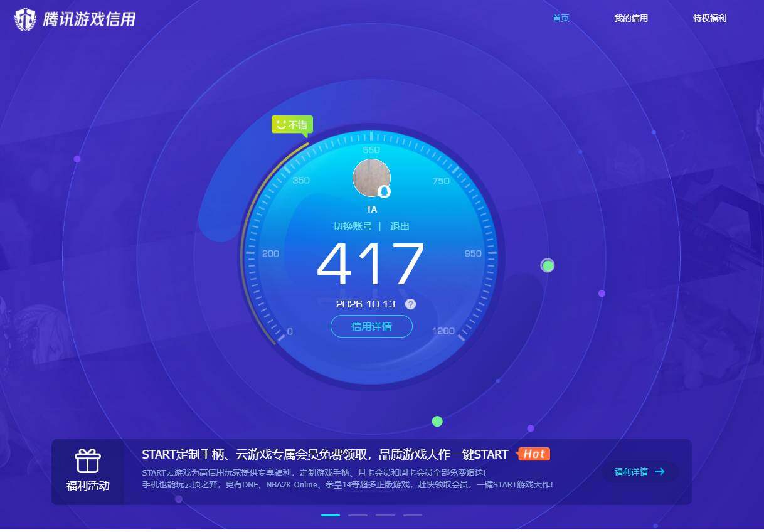
Task: Go to 我的信用 navigation tab
Action: (631, 18)
